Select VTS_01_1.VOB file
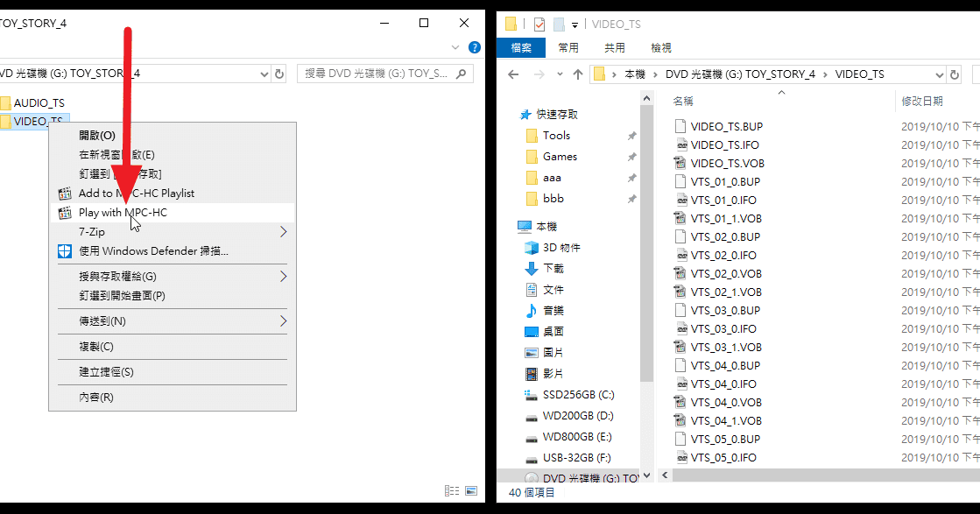980x514 pixels. click(726, 219)
